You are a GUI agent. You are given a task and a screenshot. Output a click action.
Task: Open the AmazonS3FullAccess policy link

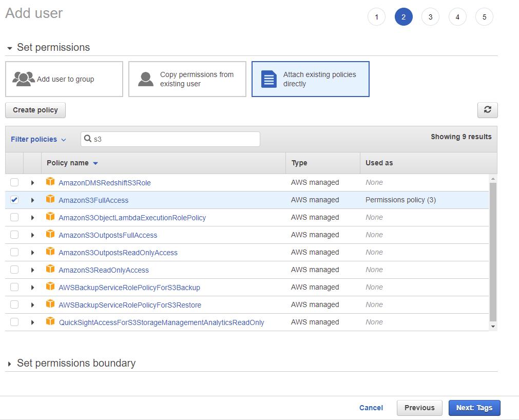tap(93, 200)
